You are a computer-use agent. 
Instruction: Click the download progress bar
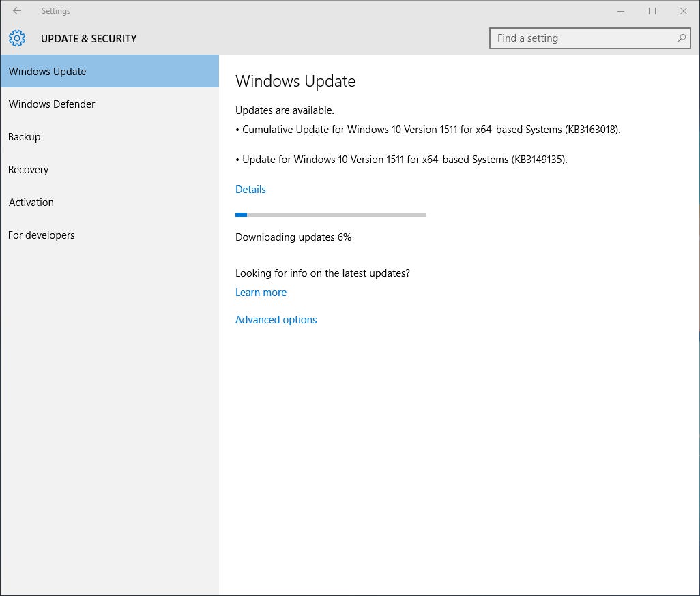(x=330, y=214)
